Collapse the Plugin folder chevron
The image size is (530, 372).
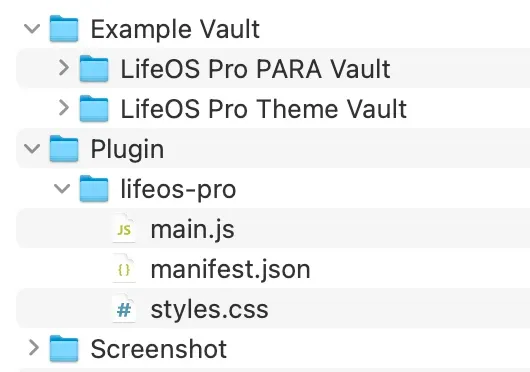32,149
